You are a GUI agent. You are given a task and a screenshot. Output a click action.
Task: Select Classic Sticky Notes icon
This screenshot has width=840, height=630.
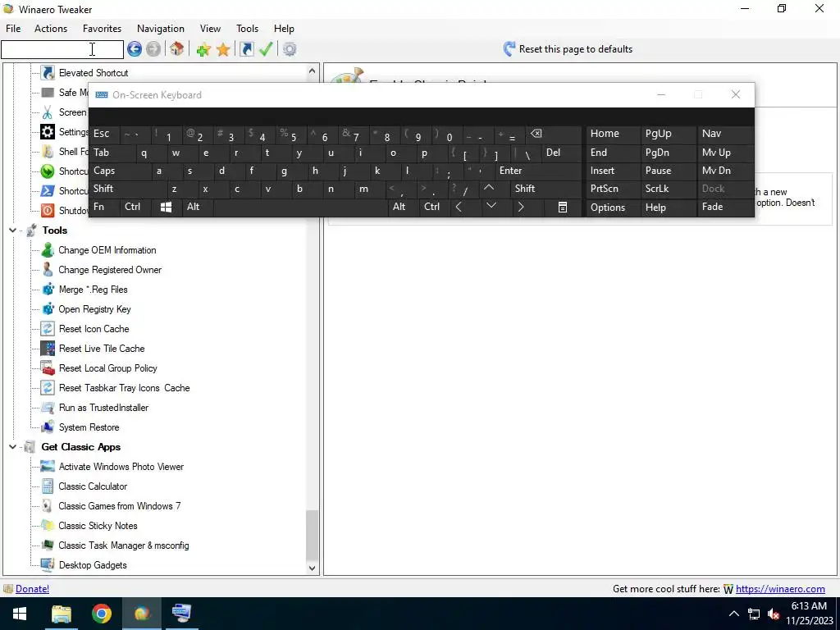[48, 526]
